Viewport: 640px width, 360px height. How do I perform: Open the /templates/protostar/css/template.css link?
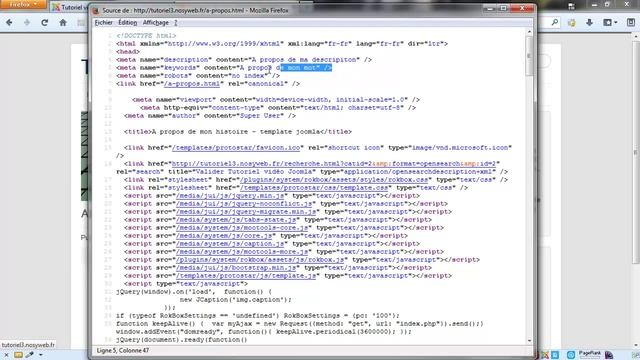tap(314, 187)
